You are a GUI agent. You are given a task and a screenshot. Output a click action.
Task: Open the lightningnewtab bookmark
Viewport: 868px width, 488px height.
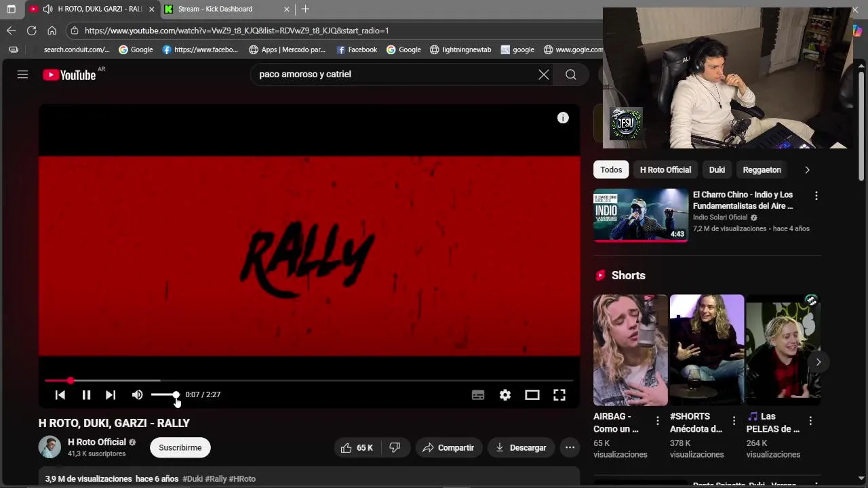click(x=460, y=49)
